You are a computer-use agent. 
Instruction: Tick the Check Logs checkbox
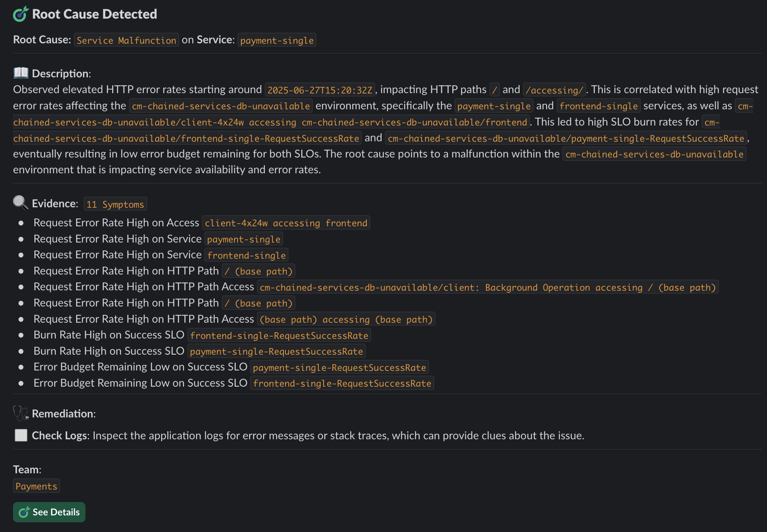tap(21, 435)
